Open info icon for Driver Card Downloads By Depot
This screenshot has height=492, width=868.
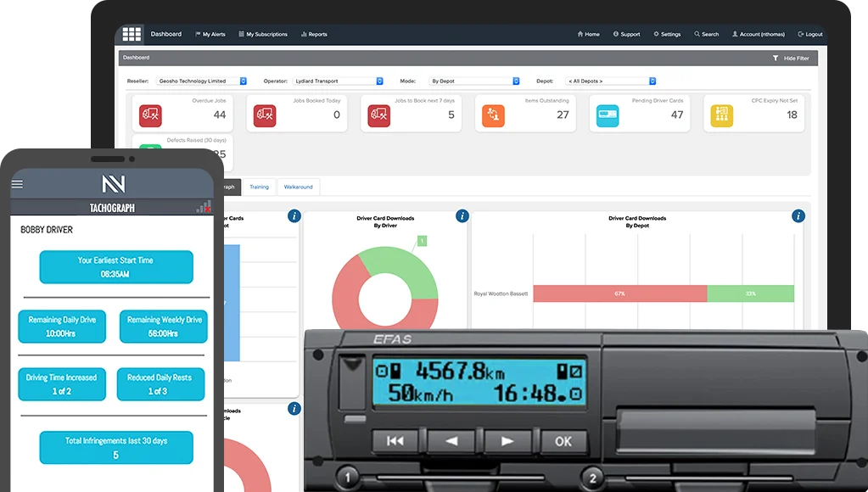[798, 216]
